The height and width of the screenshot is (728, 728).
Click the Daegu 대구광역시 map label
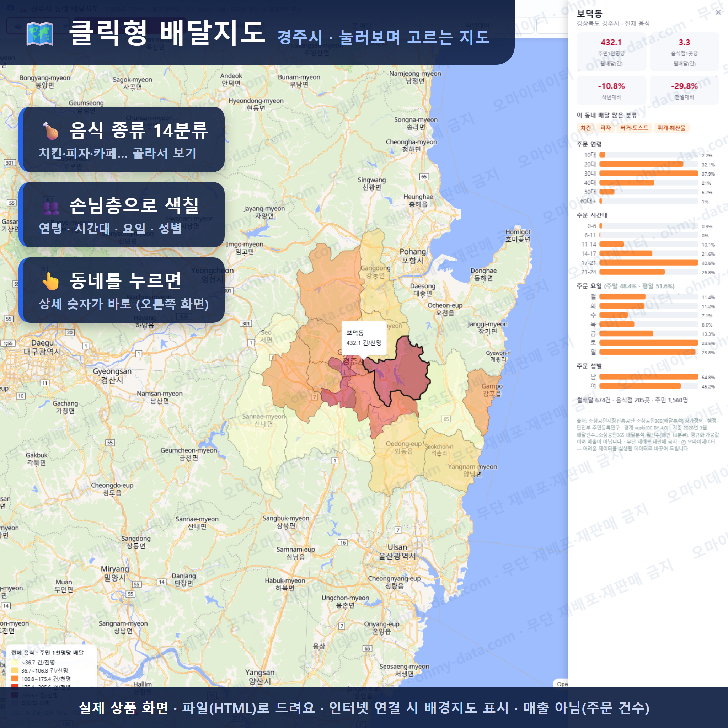point(42,347)
